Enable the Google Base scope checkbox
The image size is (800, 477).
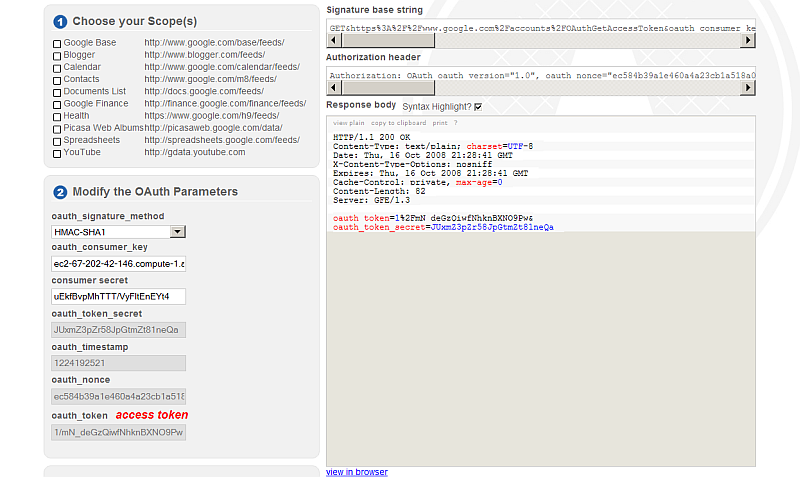coord(57,43)
